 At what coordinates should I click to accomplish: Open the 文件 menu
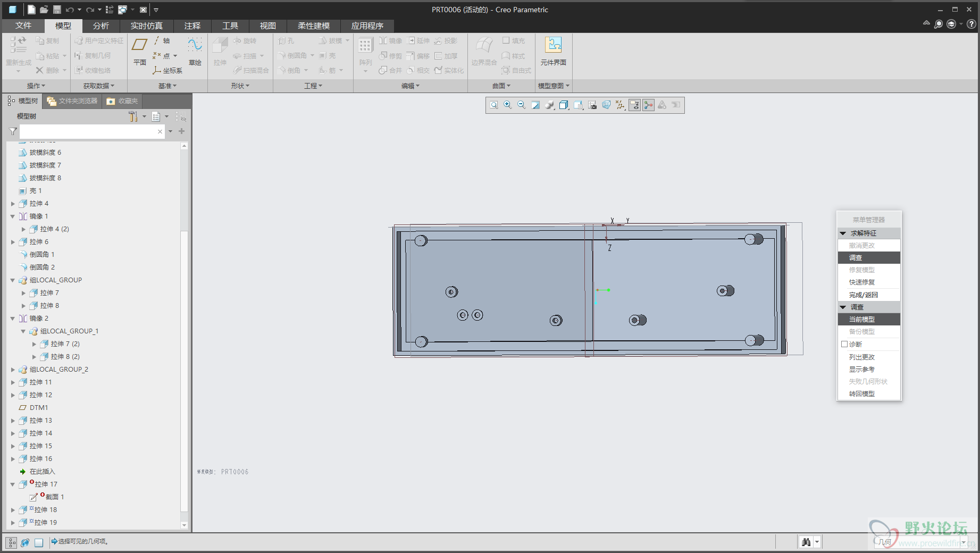pos(23,26)
